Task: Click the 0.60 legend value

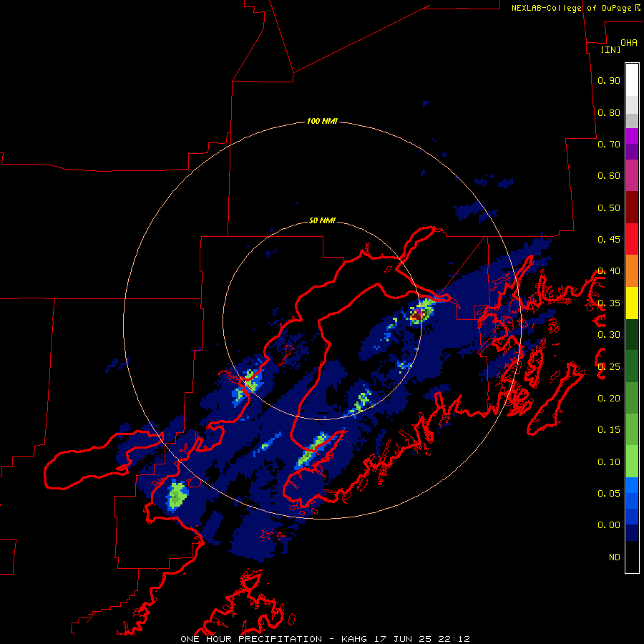Action: pos(609,176)
